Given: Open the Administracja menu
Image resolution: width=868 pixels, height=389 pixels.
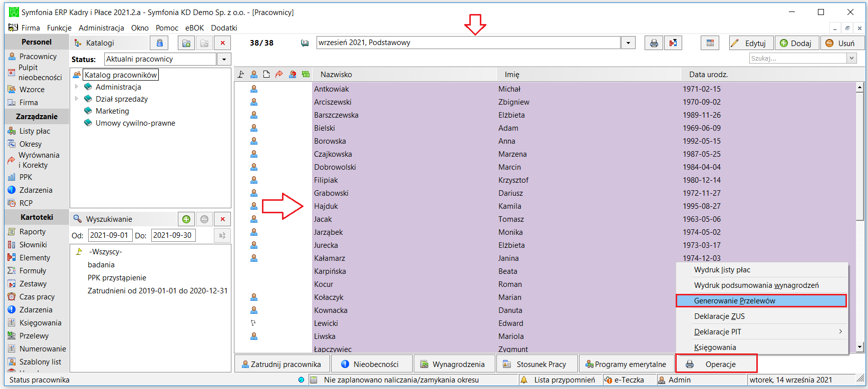Looking at the screenshot, I should point(101,28).
